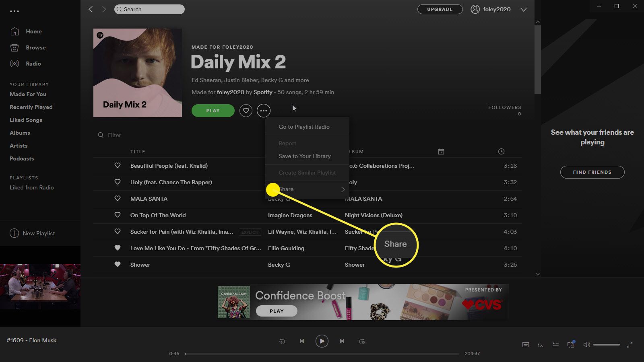Click the UPGRADE button
The image size is (644, 362).
[440, 9]
